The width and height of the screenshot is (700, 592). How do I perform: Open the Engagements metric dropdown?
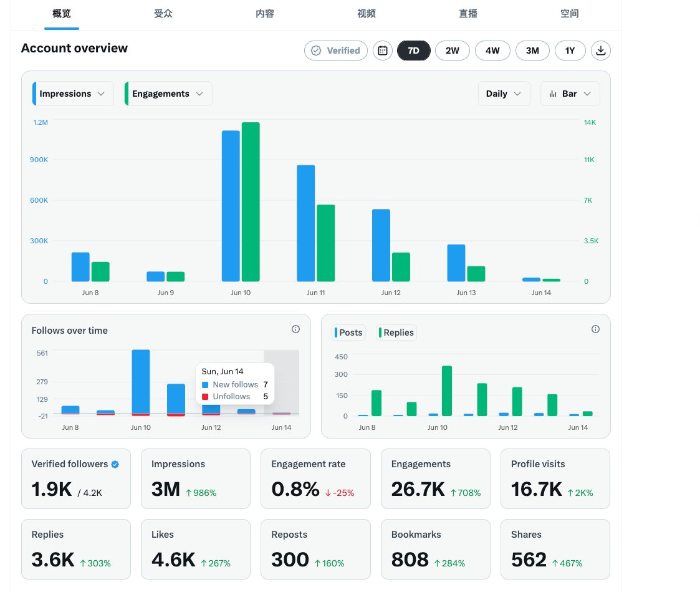[x=168, y=94]
